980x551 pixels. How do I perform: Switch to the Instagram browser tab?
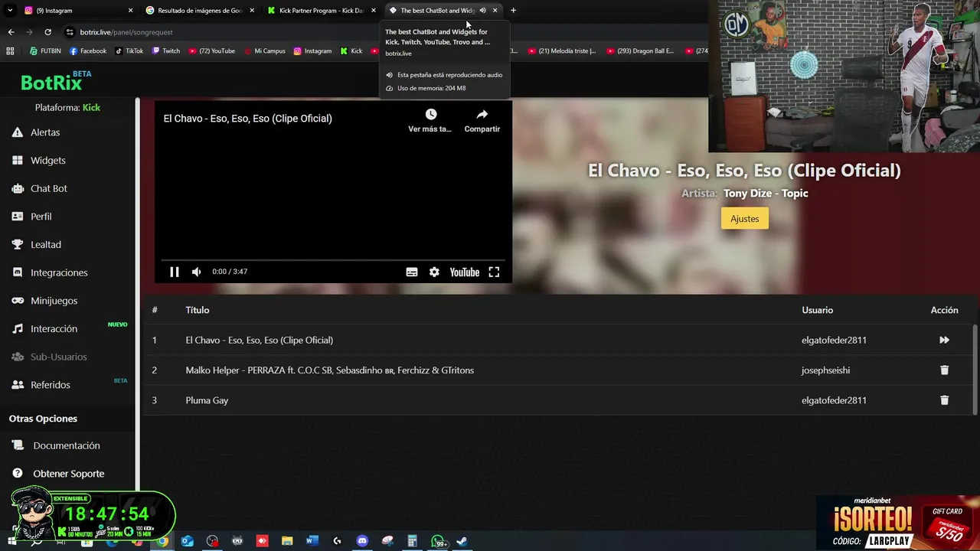pos(79,11)
